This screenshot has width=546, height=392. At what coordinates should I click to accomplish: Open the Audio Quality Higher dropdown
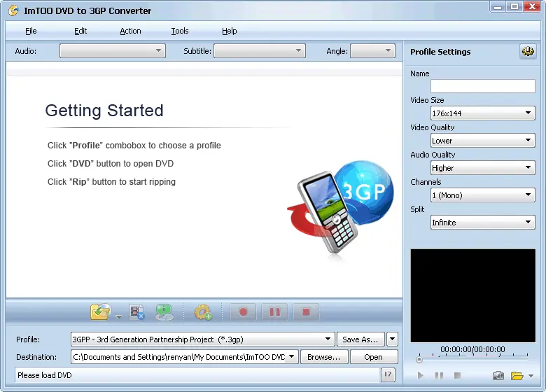482,168
